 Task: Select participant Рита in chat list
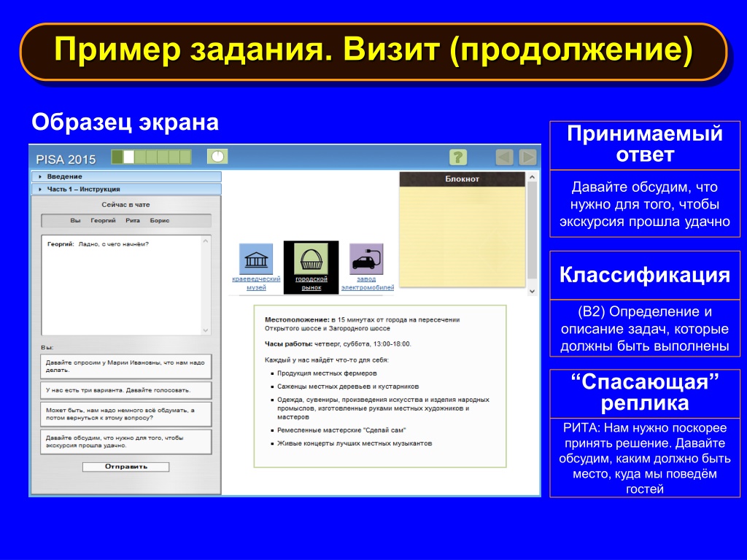tap(133, 220)
